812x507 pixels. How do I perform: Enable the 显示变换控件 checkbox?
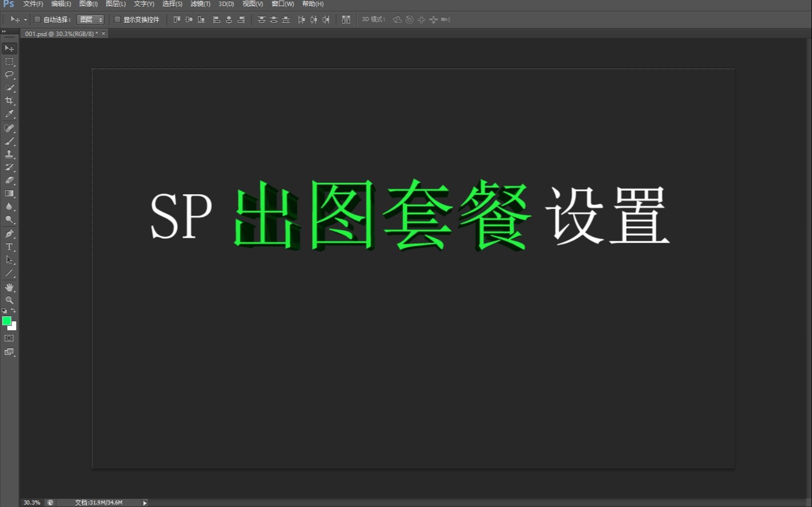pyautogui.click(x=117, y=20)
